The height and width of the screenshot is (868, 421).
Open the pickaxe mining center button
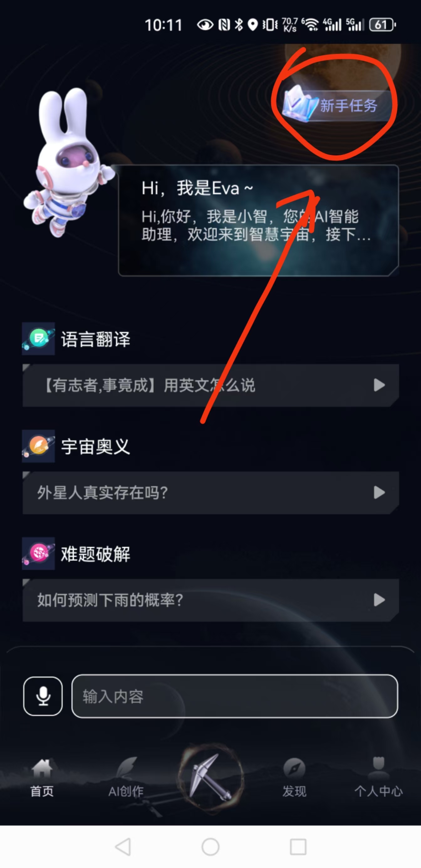(x=211, y=779)
